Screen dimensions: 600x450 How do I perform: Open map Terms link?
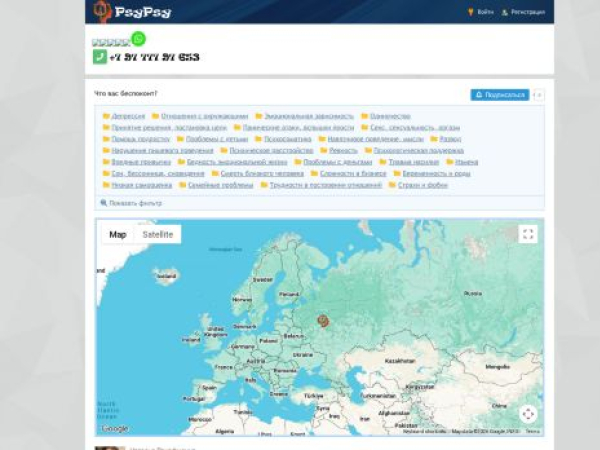click(532, 431)
